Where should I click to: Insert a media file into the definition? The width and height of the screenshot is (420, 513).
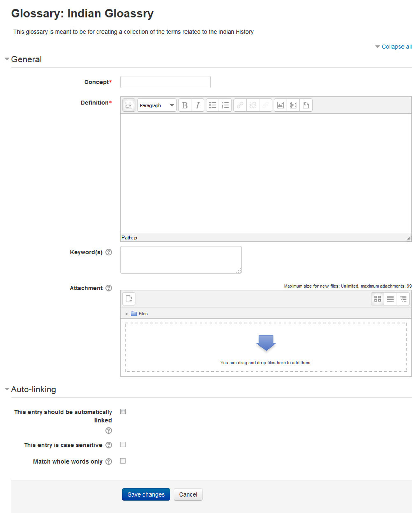pos(293,105)
